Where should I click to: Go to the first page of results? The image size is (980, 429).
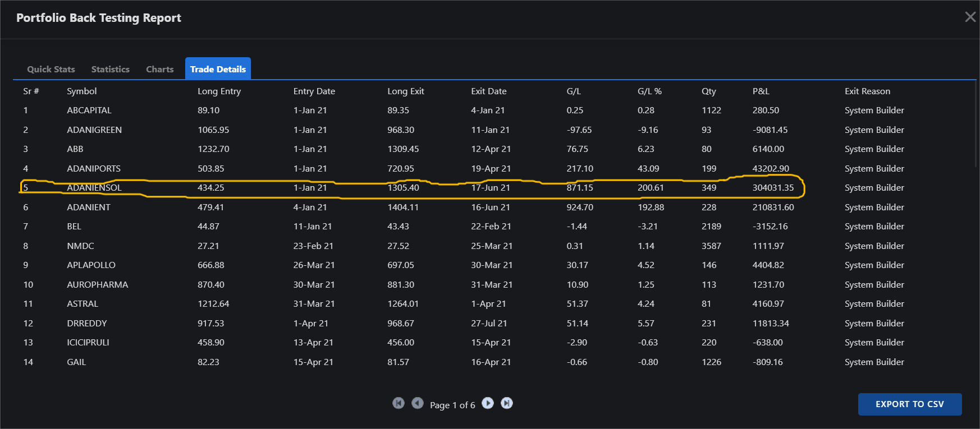coord(399,403)
